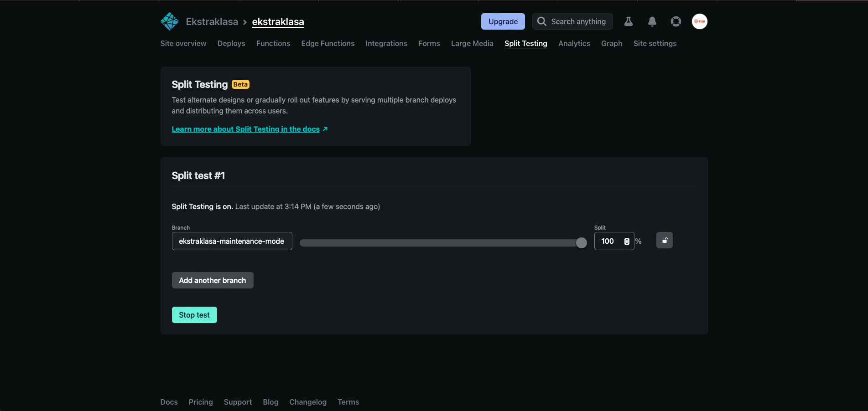Open Pricing footer link

pyautogui.click(x=201, y=402)
